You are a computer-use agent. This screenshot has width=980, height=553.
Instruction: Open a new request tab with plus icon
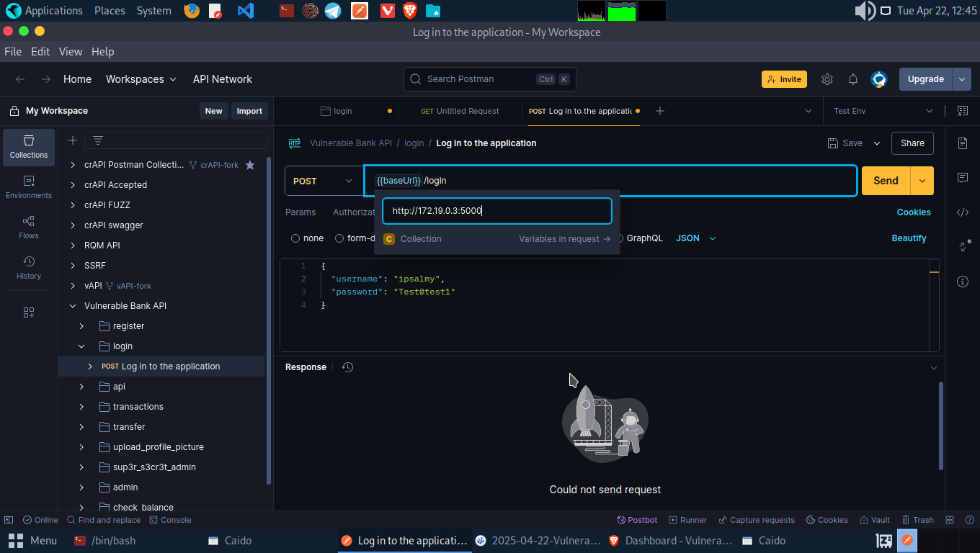[659, 111]
